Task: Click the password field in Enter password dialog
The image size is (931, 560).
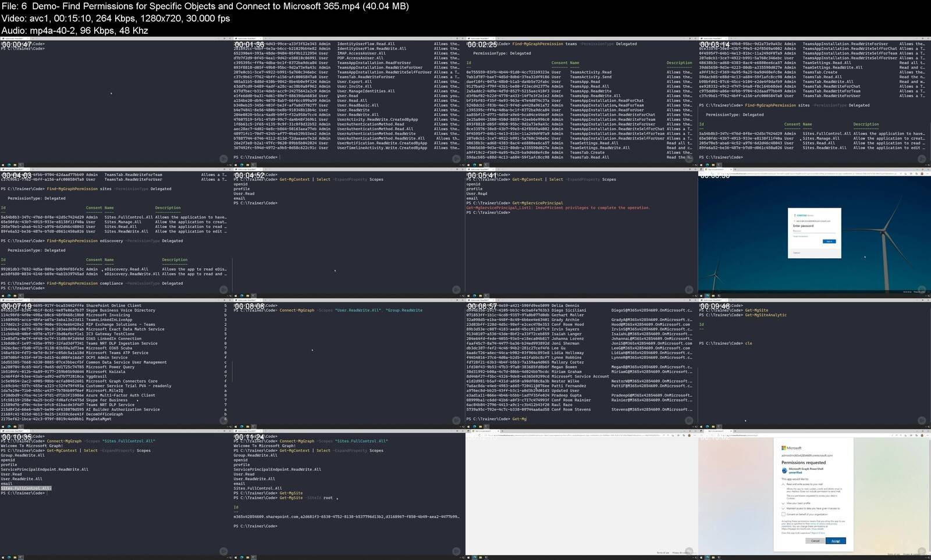Action: (814, 231)
